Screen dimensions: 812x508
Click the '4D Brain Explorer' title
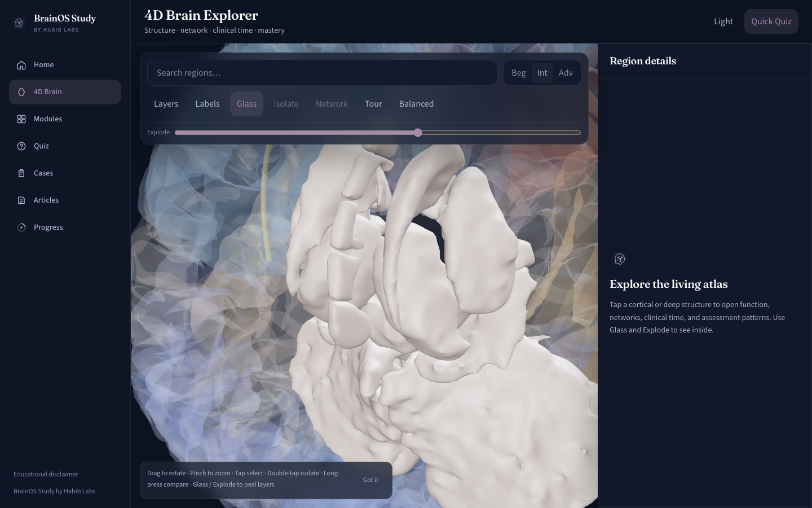point(201,15)
